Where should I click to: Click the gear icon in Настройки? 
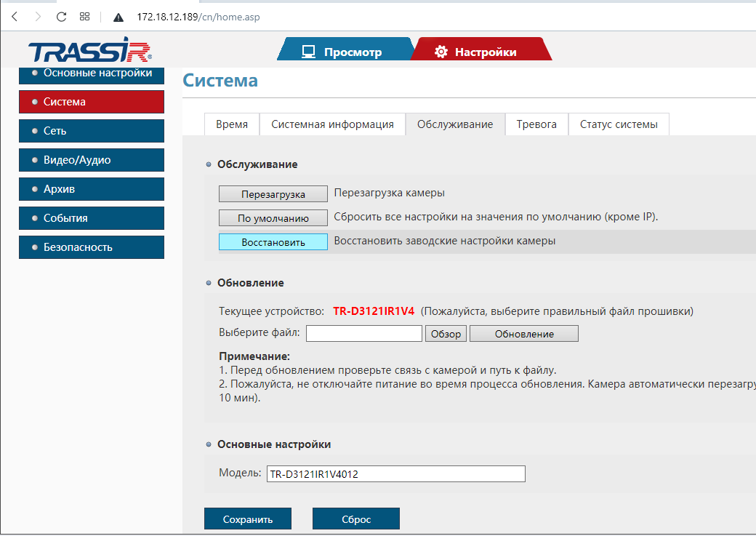tap(441, 52)
